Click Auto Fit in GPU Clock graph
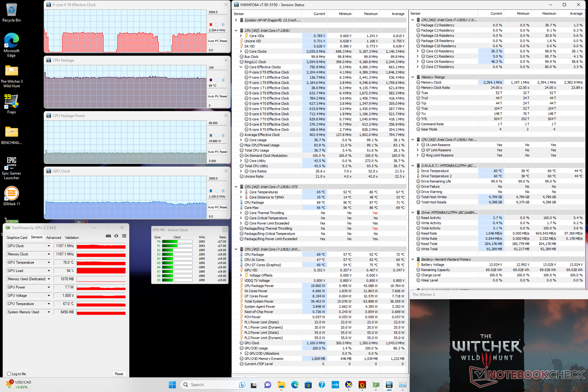This screenshot has width=588, height=392. [x=213, y=207]
